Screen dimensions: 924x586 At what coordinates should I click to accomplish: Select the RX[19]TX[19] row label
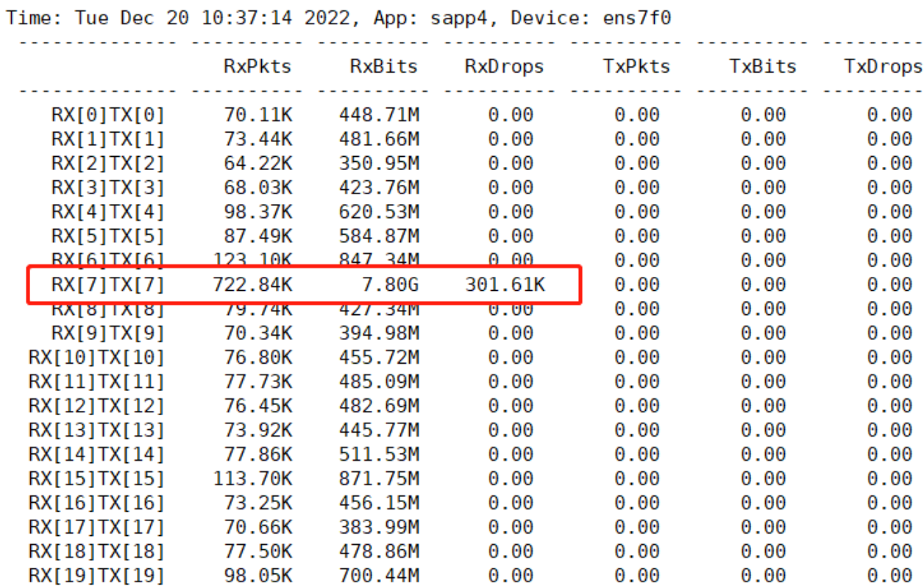click(96, 576)
